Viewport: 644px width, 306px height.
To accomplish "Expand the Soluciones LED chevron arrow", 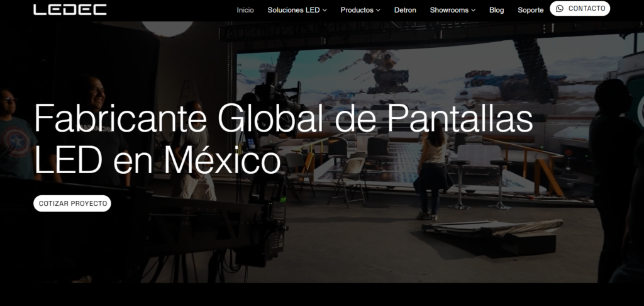I will [325, 10].
